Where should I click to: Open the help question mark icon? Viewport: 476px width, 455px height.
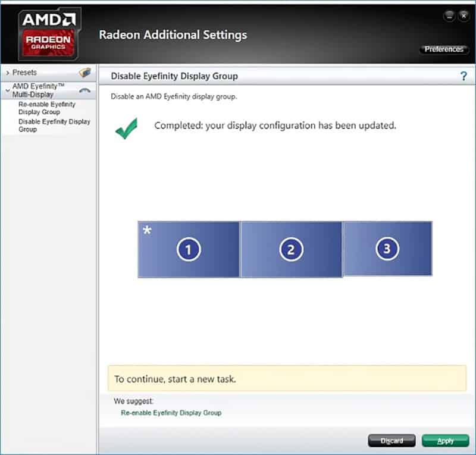[464, 76]
